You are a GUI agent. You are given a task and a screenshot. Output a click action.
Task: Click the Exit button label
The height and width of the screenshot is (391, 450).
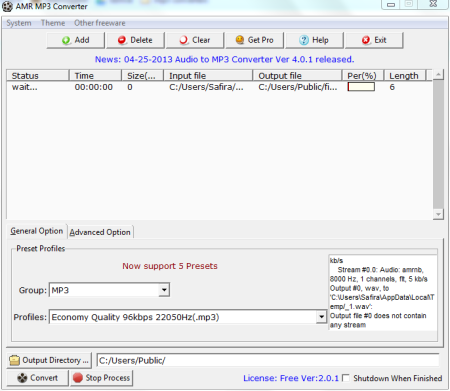(380, 40)
